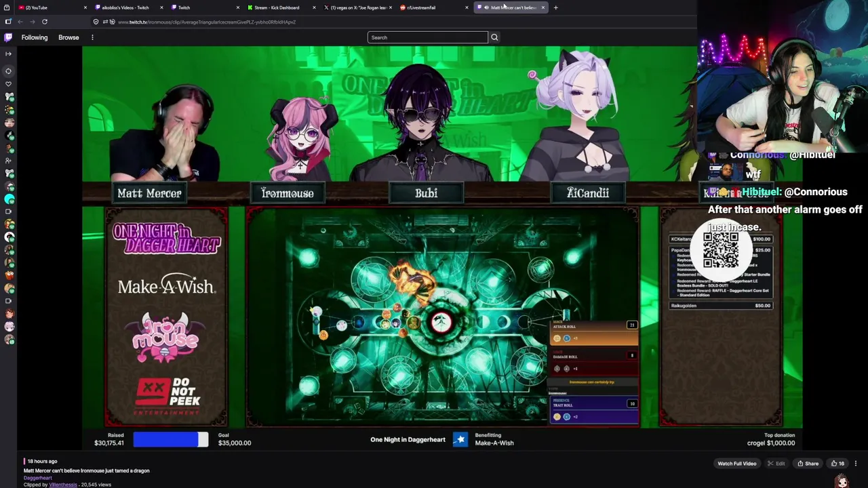Focus the Twitch search field
868x488 pixels.
tap(427, 37)
